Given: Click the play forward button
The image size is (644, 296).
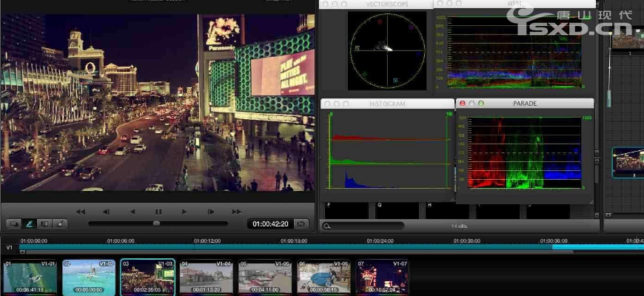Looking at the screenshot, I should (x=184, y=211).
